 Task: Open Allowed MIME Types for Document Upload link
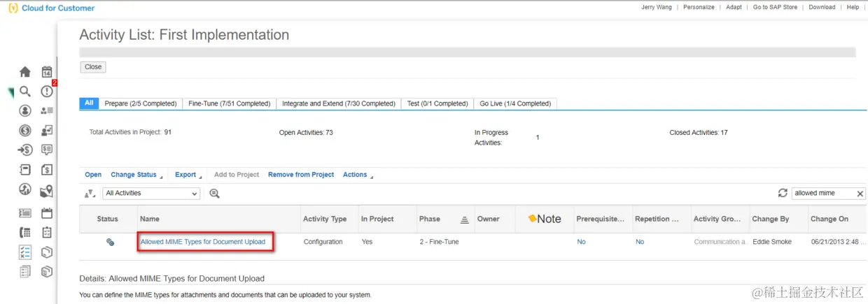tap(203, 242)
